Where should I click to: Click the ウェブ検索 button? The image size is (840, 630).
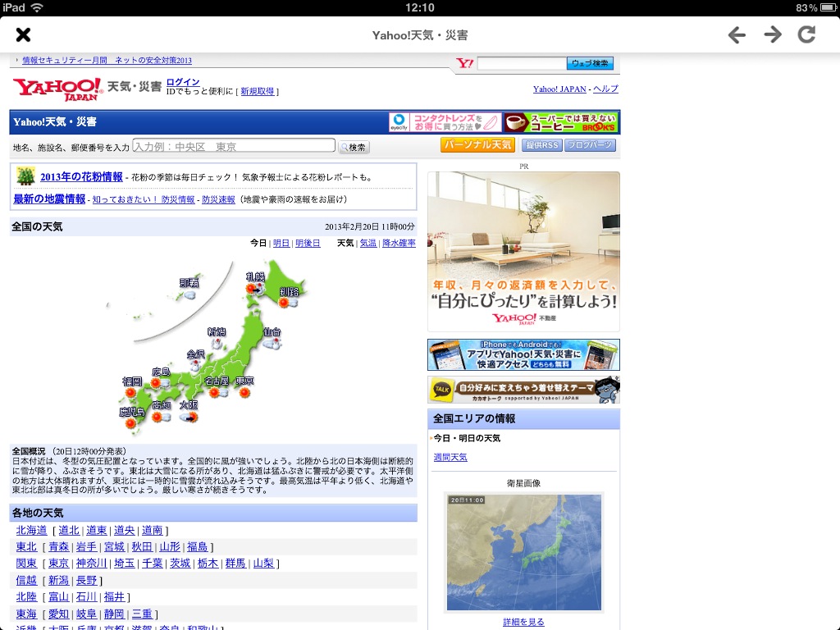tap(590, 63)
